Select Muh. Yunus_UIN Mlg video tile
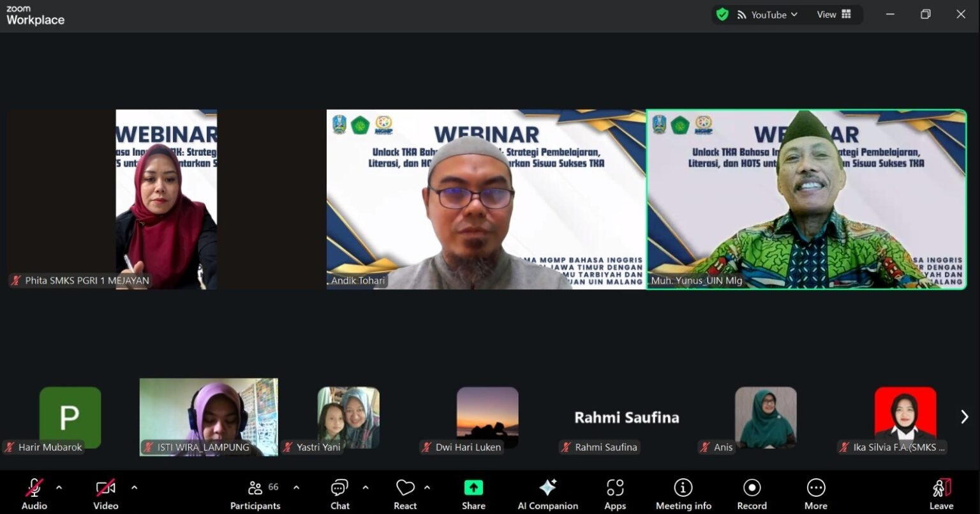 (806, 199)
